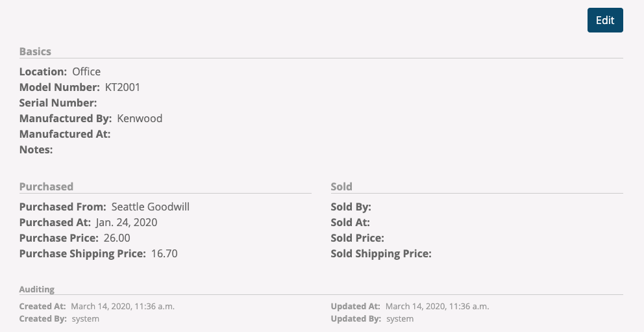This screenshot has width=644, height=332.
Task: Select the Seattle Goodwill seller text
Action: tap(151, 207)
